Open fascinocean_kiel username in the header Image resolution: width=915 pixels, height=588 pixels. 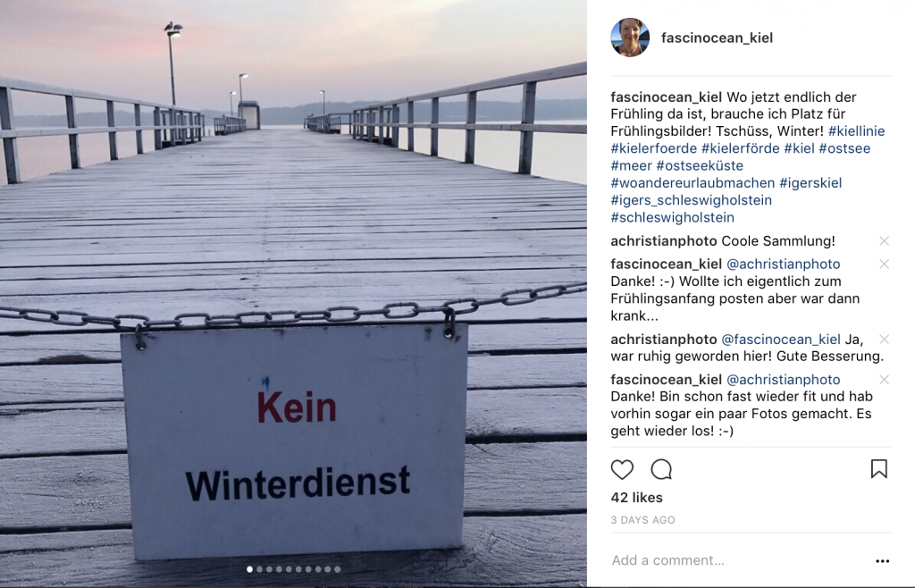coord(717,38)
